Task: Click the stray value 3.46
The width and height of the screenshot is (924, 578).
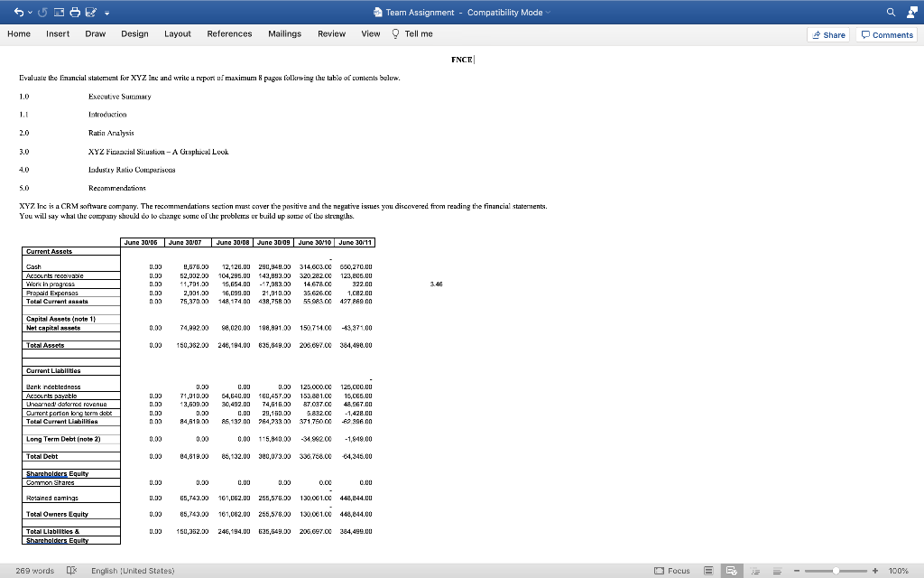Action: coord(436,284)
